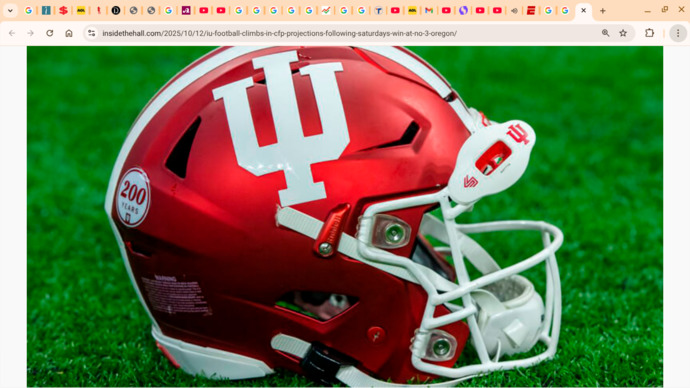
Task: Restore down the Chrome window
Action: [x=664, y=9]
